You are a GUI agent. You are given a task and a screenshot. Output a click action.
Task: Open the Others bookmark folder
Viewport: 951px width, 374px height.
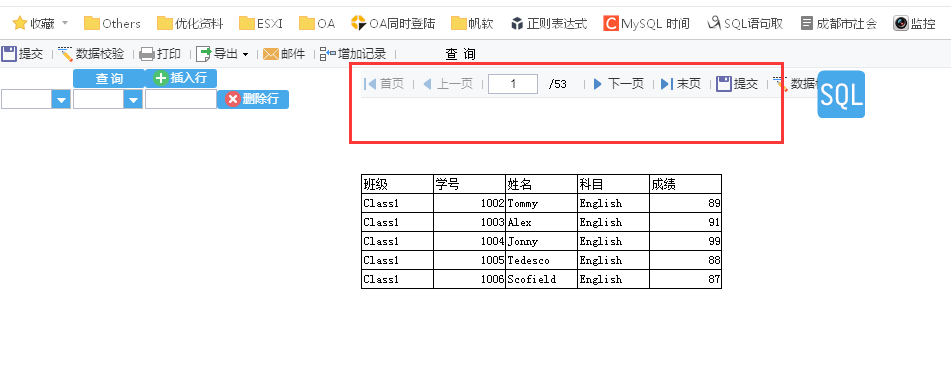(112, 24)
